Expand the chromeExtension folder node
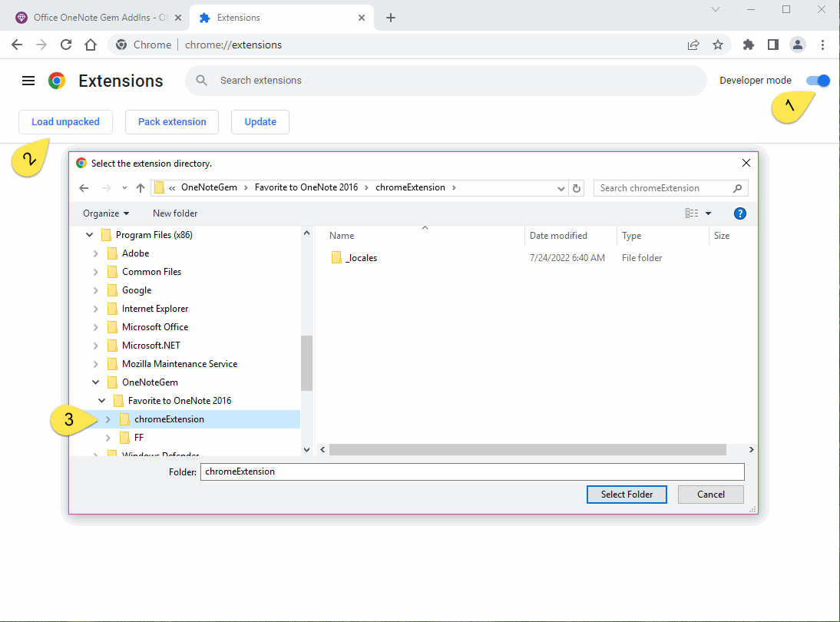The image size is (840, 622). coord(107,419)
